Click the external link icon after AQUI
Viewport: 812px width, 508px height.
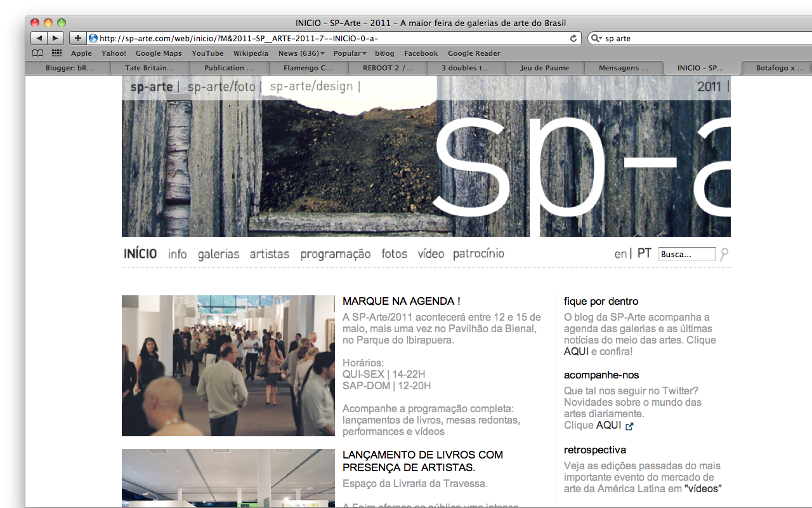click(629, 426)
